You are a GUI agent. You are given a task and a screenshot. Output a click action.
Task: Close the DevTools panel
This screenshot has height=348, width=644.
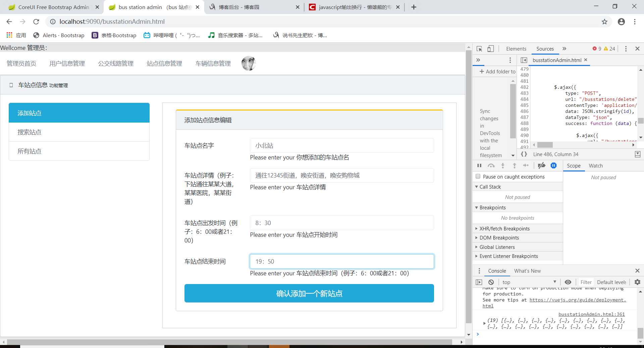[637, 49]
